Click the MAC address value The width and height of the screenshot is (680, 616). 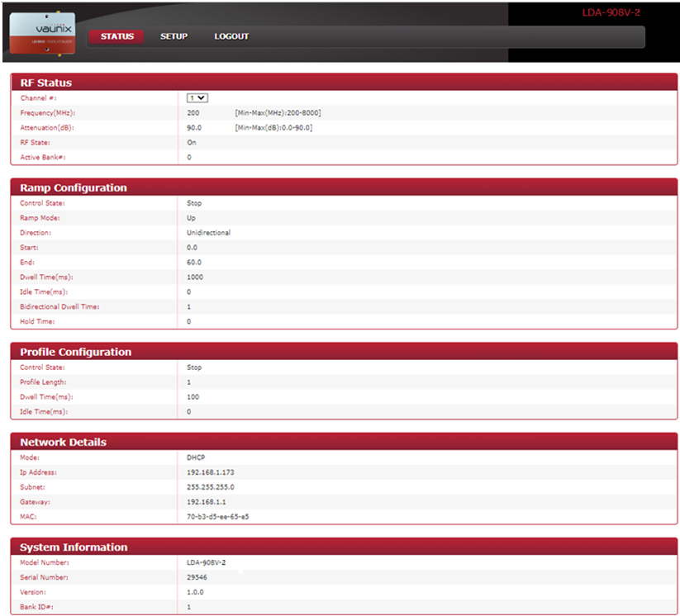[x=218, y=517]
